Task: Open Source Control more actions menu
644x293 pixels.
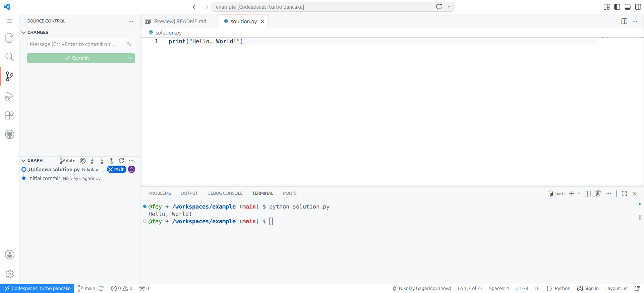Action: pyautogui.click(x=131, y=21)
